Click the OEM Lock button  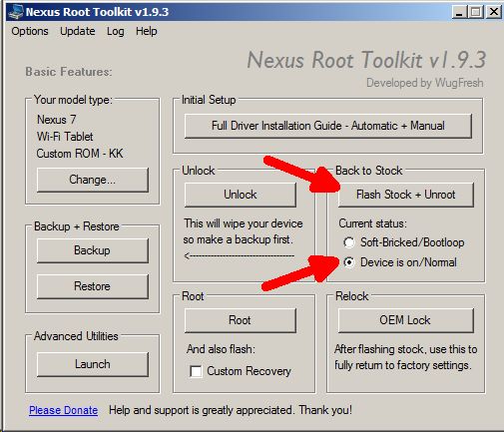click(x=406, y=320)
